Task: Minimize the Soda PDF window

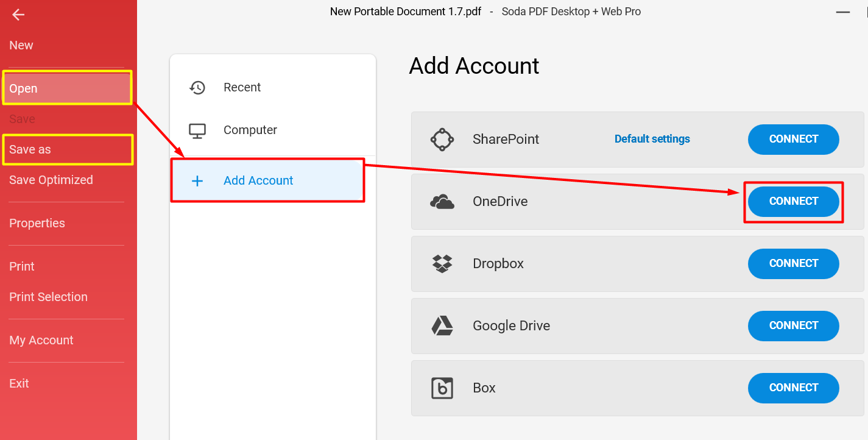Action: tap(843, 12)
